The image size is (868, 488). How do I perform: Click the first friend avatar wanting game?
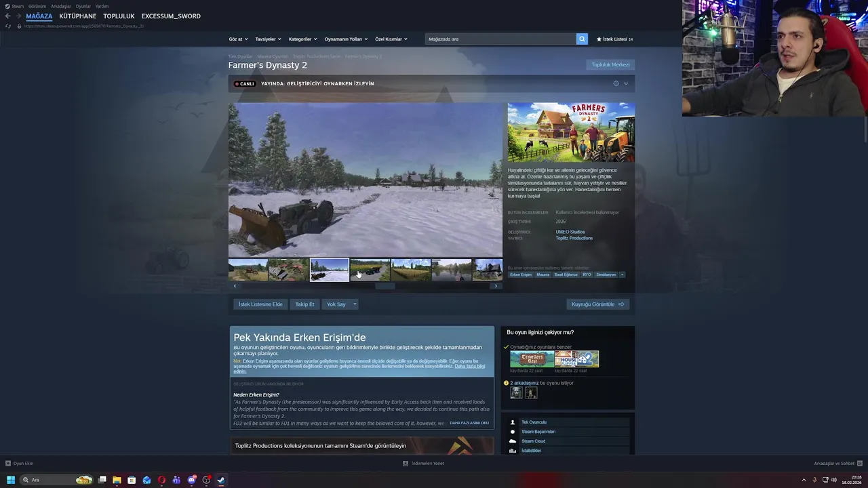point(516,392)
